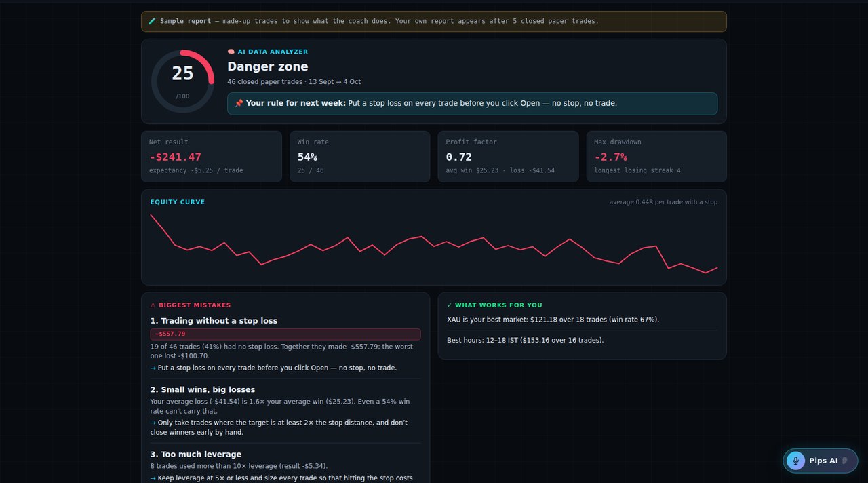Click 'longest losing streak 4' text

(637, 170)
